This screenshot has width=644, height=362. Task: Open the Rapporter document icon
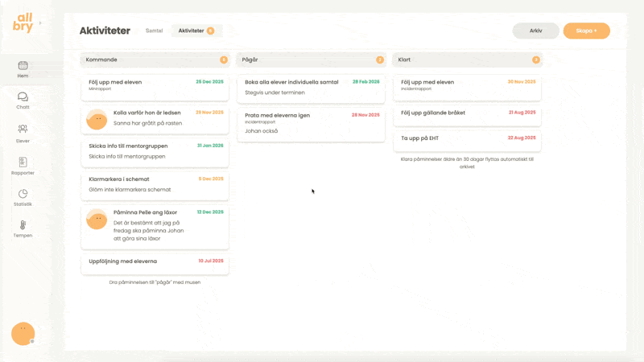[23, 162]
